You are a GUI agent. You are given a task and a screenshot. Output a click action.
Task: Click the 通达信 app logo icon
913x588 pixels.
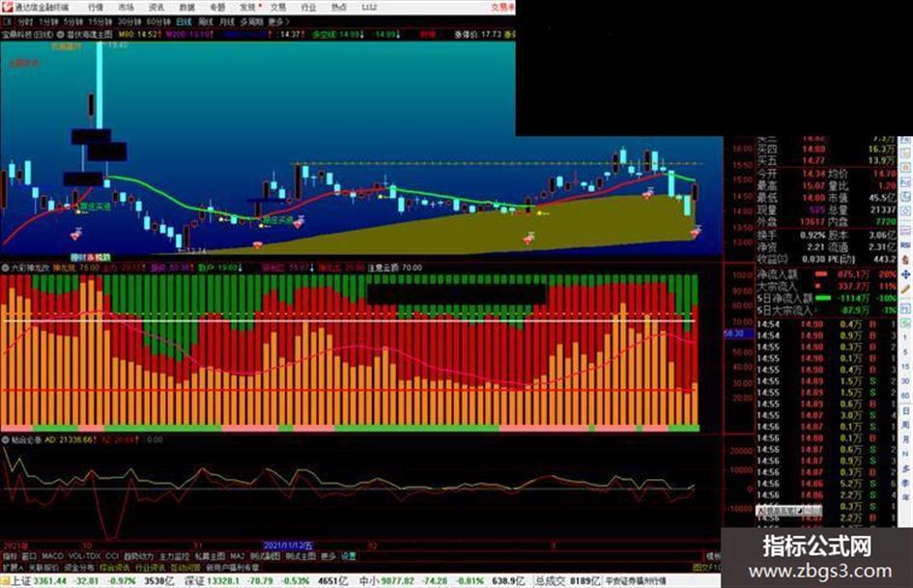[8, 7]
